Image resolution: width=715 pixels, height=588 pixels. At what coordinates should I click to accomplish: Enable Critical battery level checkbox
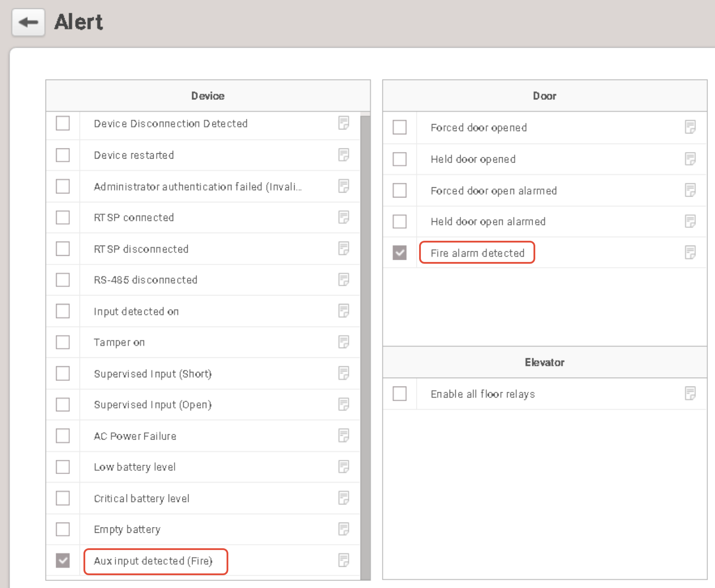(63, 498)
